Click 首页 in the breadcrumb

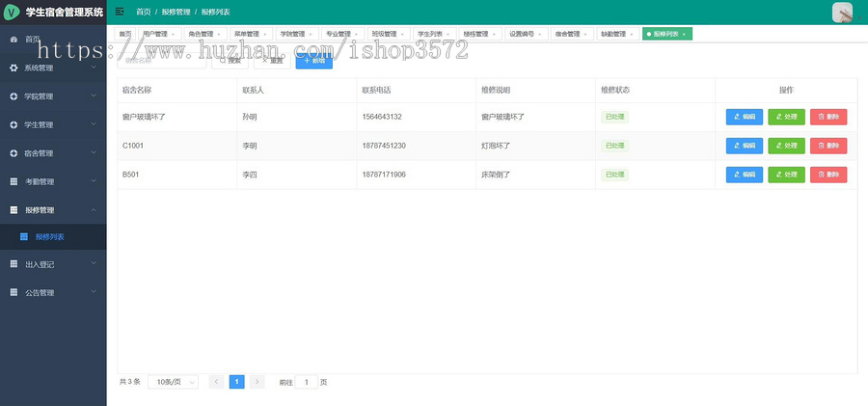144,12
